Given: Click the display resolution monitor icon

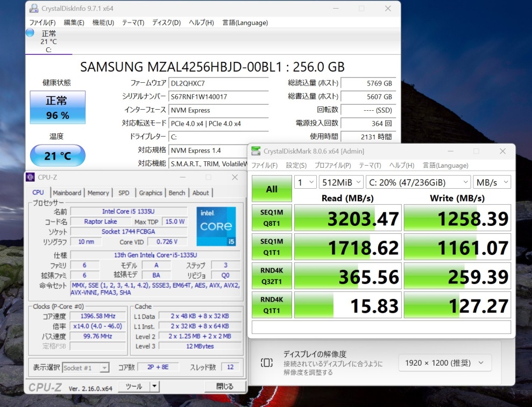Looking at the screenshot, I should (266, 362).
